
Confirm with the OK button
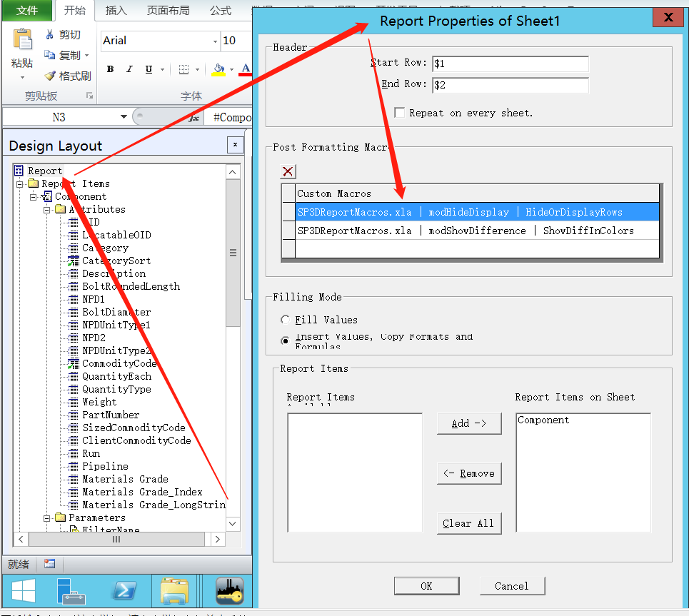coord(426,586)
